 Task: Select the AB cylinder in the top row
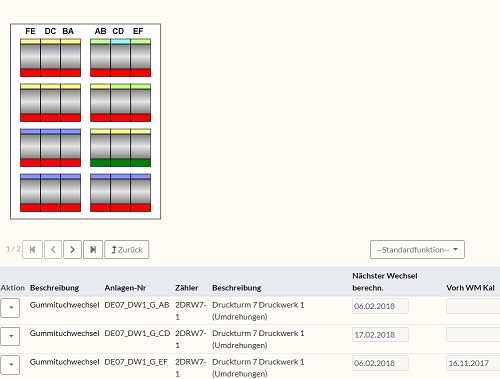tap(100, 58)
